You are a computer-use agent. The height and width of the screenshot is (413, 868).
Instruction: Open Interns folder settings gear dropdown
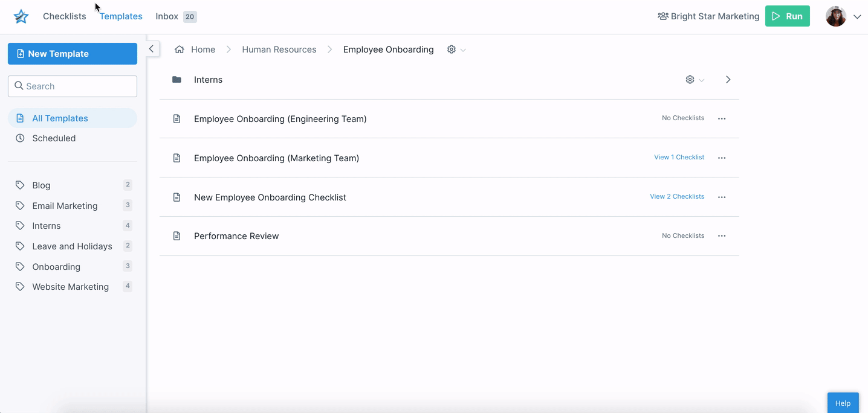[x=695, y=80]
